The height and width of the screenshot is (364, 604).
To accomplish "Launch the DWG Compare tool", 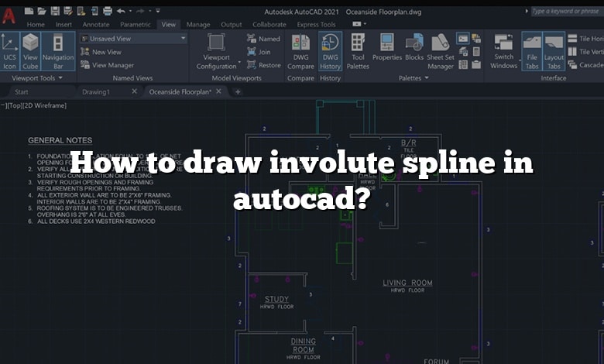I will (x=301, y=51).
